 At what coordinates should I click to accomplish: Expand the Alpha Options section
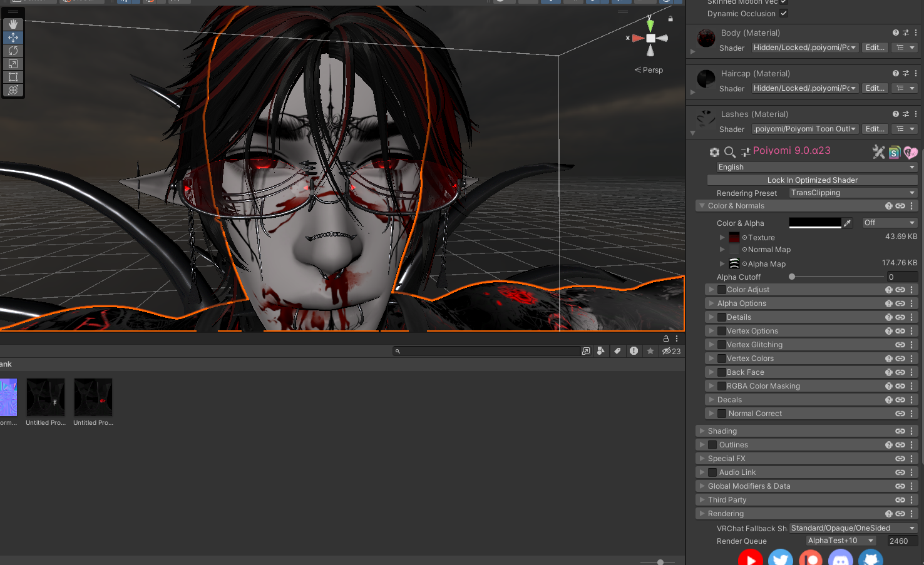711,303
